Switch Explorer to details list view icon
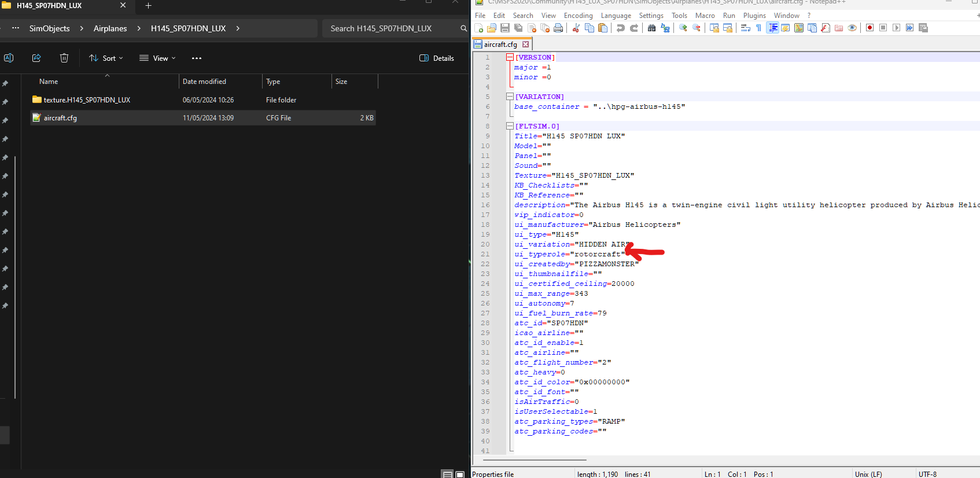Image resolution: width=980 pixels, height=478 pixels. coord(447,474)
